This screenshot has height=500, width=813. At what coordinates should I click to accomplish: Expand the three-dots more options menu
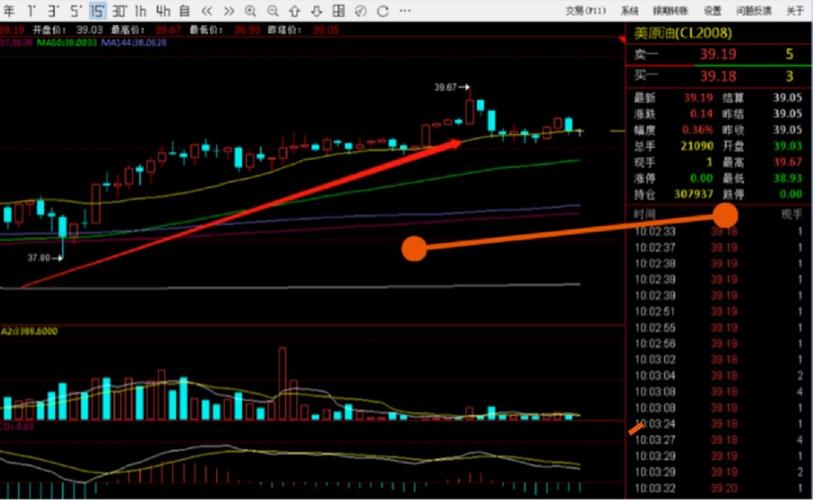coord(405,11)
